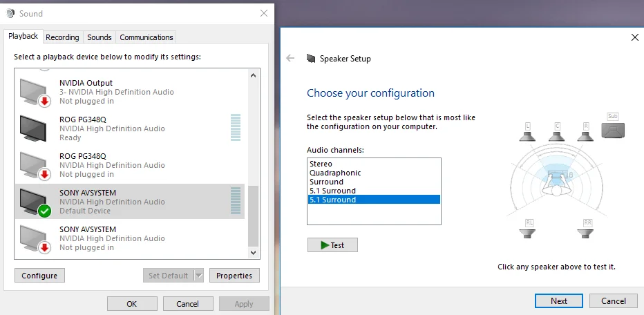Click the back arrow in Speaker Setup

click(290, 58)
